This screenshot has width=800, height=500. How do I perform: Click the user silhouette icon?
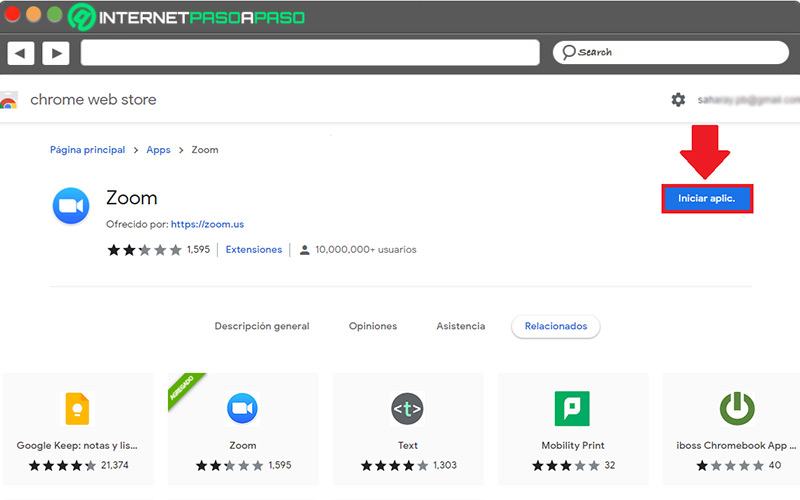tap(305, 250)
